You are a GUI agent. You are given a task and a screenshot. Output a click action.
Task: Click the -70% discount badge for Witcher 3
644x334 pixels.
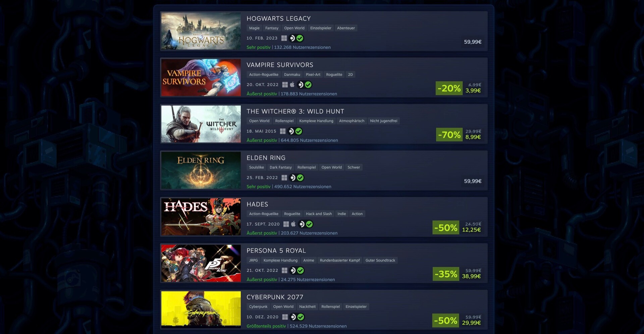pyautogui.click(x=449, y=134)
